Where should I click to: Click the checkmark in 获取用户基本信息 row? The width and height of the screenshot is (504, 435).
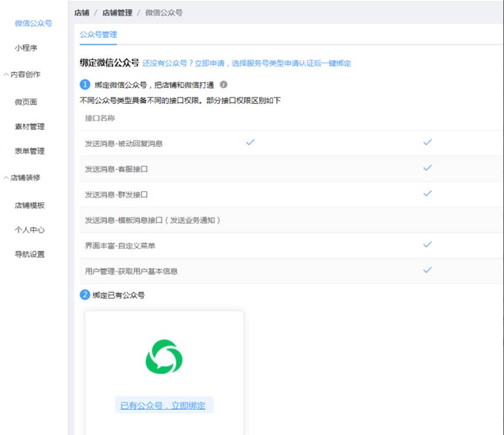click(427, 270)
